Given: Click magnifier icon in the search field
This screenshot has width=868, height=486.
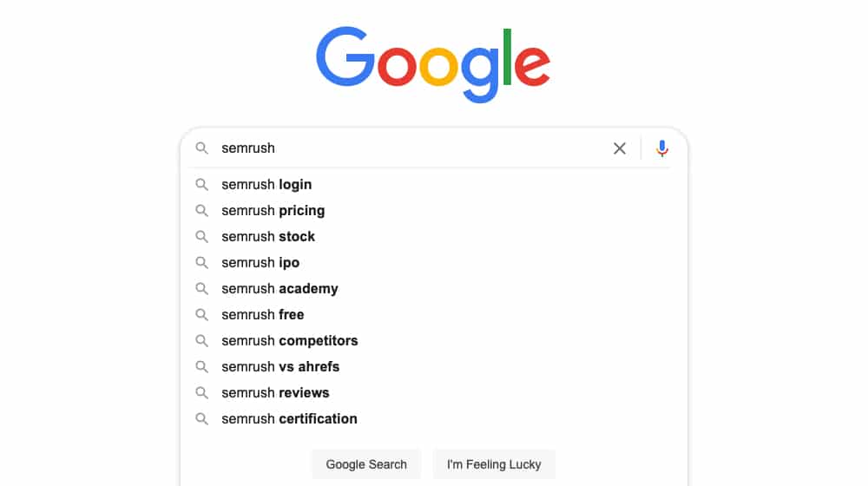Looking at the screenshot, I should [x=202, y=148].
